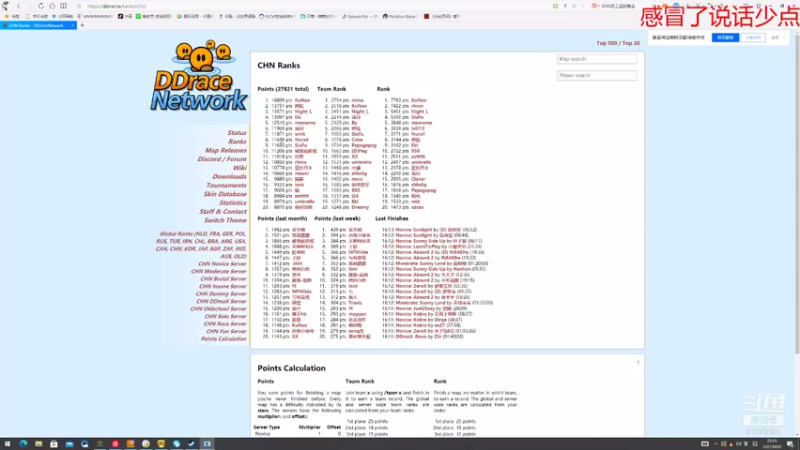Viewport: 800px width, 450px height.
Task: Open the Windows Start menu
Action: pos(7,444)
